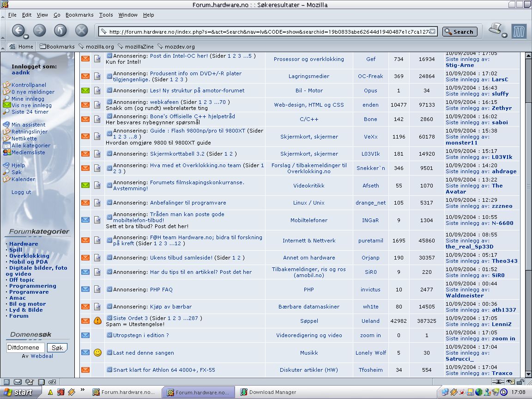
Task: Click the vertical scrollbar up arrow
Action: 528,55
